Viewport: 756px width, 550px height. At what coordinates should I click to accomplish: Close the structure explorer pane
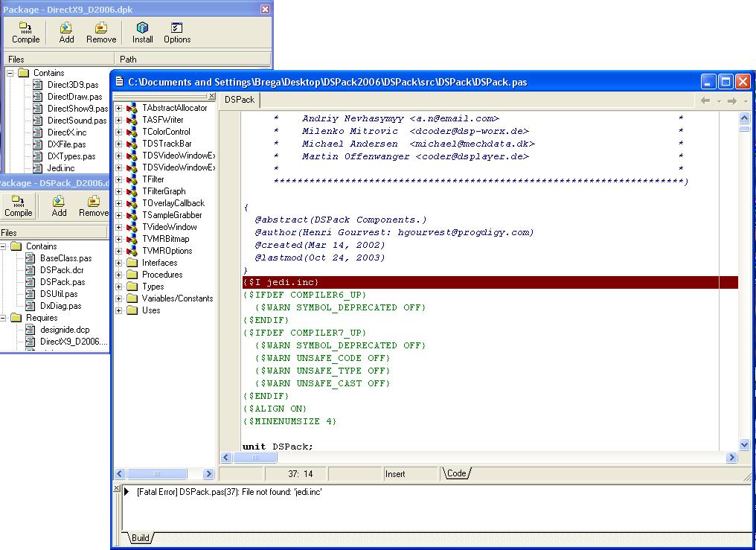pyautogui.click(x=211, y=96)
